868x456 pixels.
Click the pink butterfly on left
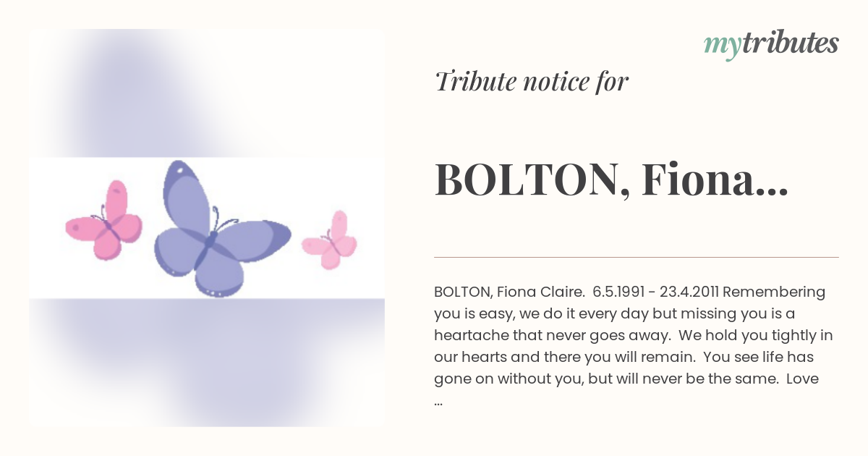(103, 220)
